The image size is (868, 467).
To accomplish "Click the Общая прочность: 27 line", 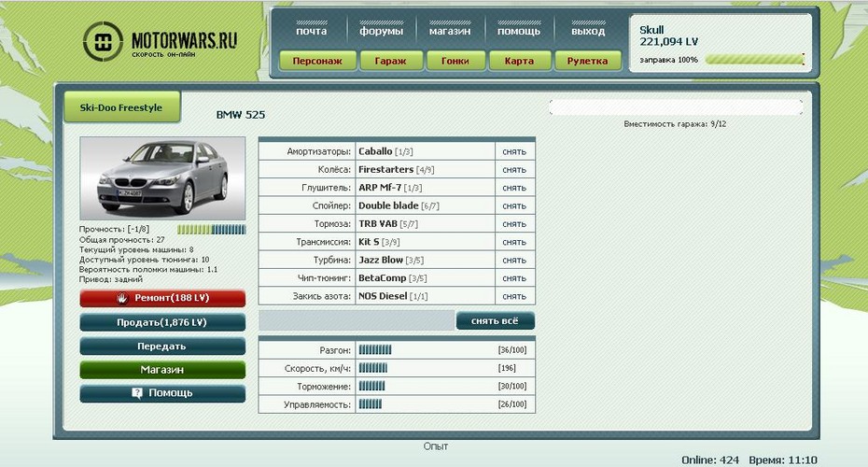I will point(121,240).
